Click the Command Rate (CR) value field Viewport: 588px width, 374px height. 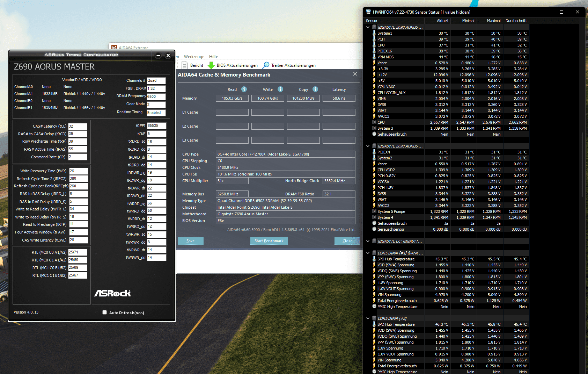click(78, 157)
